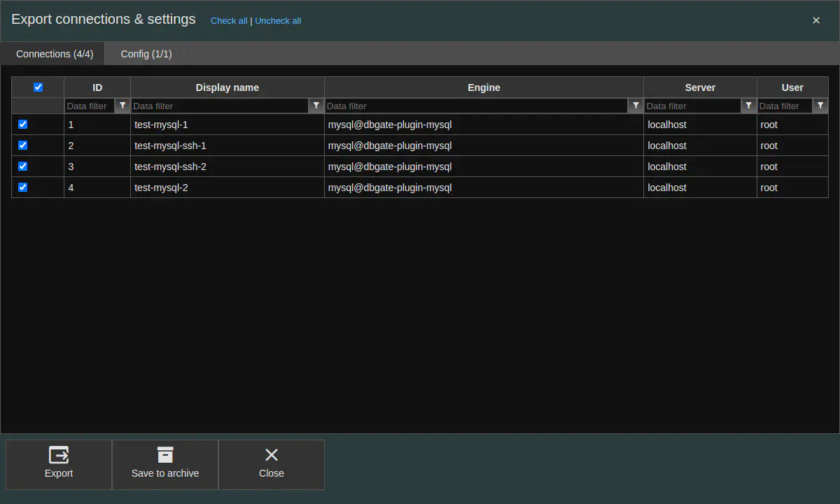Viewport: 840px width, 504px height.
Task: Open the ID column filter icon
Action: coord(122,106)
